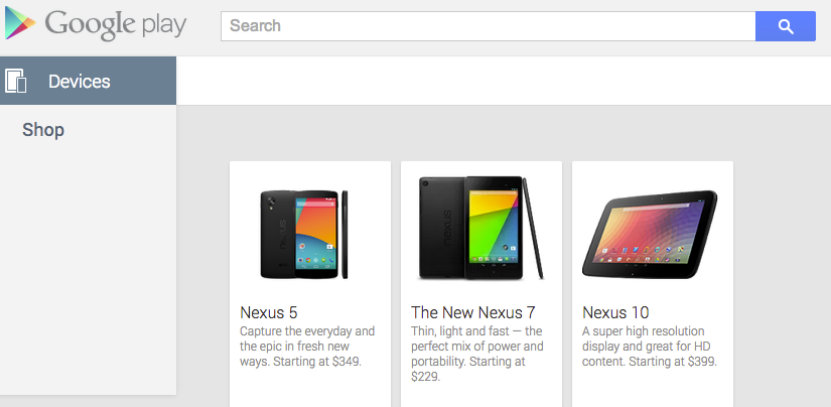831x407 pixels.
Task: Click the "super high resolution display" description
Action: coord(645,338)
